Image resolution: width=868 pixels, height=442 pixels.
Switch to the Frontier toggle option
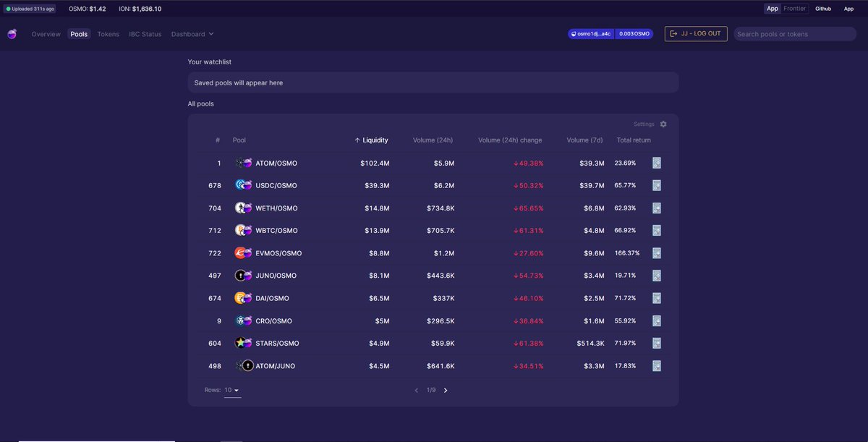click(x=794, y=9)
